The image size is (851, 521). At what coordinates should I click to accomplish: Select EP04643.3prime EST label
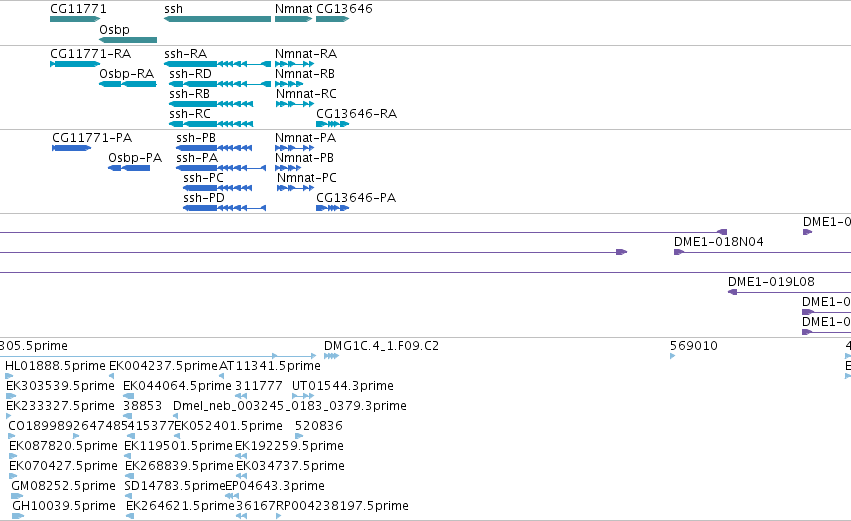275,487
